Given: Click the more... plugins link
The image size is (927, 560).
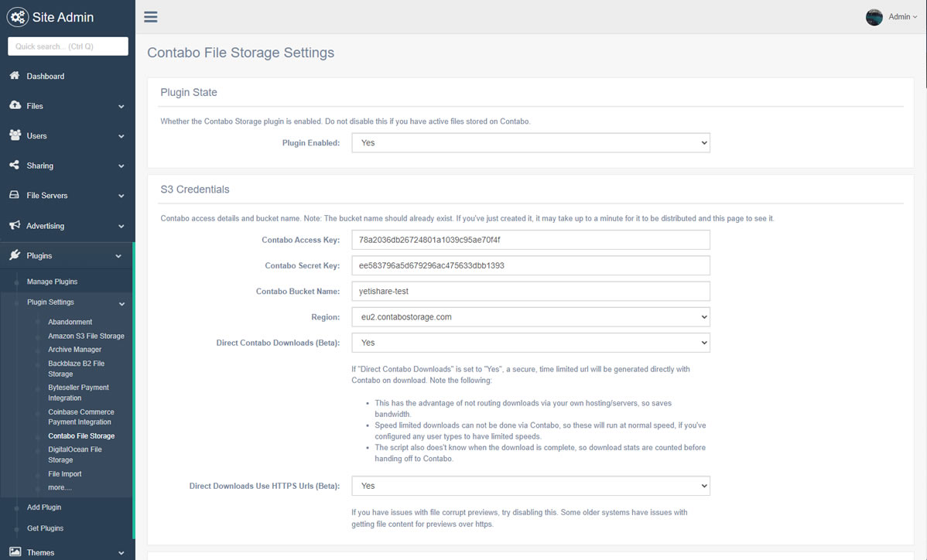Looking at the screenshot, I should pos(60,488).
